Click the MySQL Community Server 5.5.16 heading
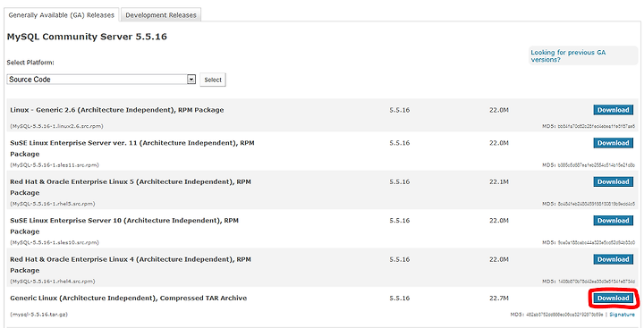Viewport: 644px width, 328px height. [x=87, y=37]
